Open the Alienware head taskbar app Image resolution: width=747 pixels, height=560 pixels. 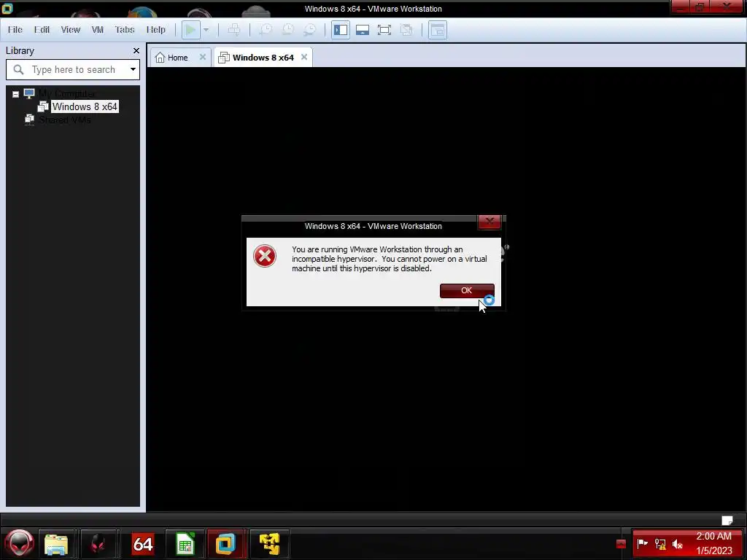[x=98, y=543]
